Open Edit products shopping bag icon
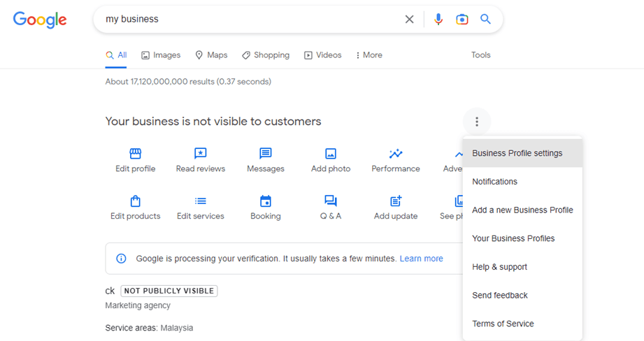 point(135,201)
